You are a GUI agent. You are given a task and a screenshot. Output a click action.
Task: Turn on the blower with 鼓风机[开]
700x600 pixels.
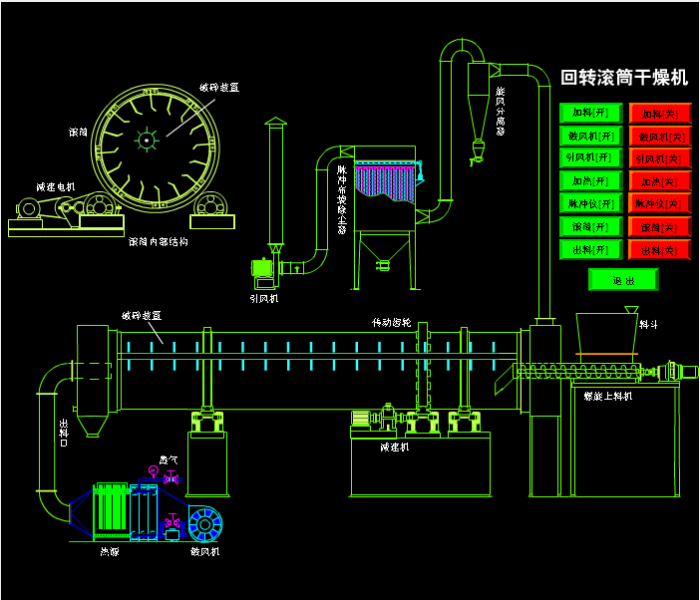click(590, 136)
